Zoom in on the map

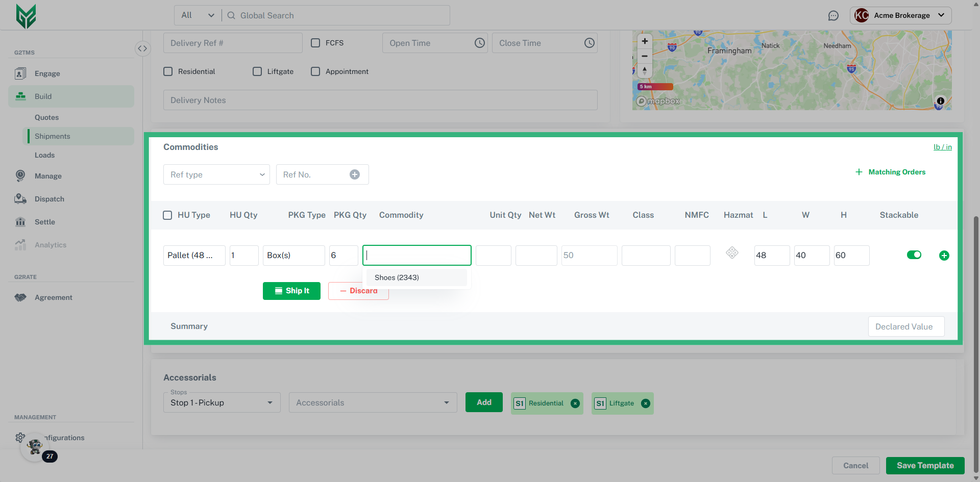tap(645, 41)
